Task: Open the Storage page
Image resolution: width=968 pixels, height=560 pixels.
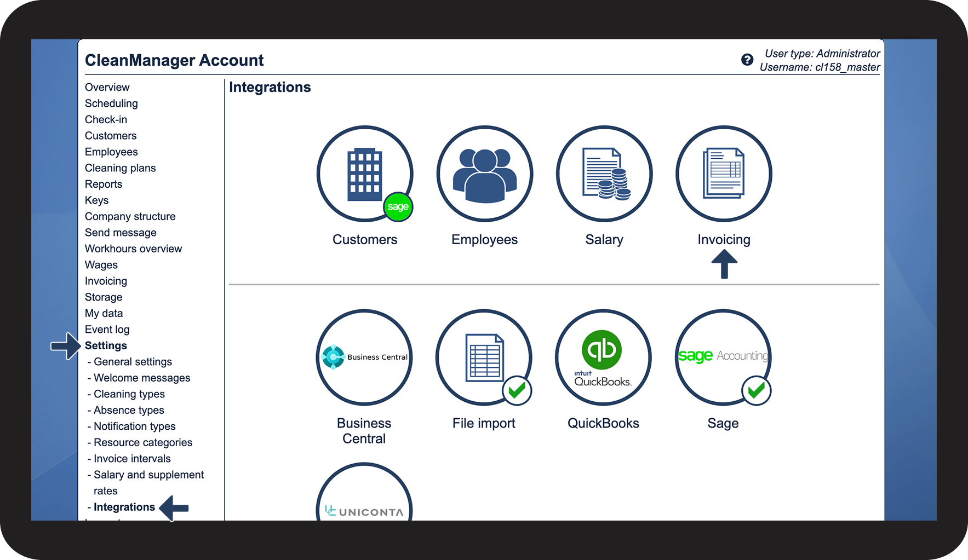Action: click(104, 297)
